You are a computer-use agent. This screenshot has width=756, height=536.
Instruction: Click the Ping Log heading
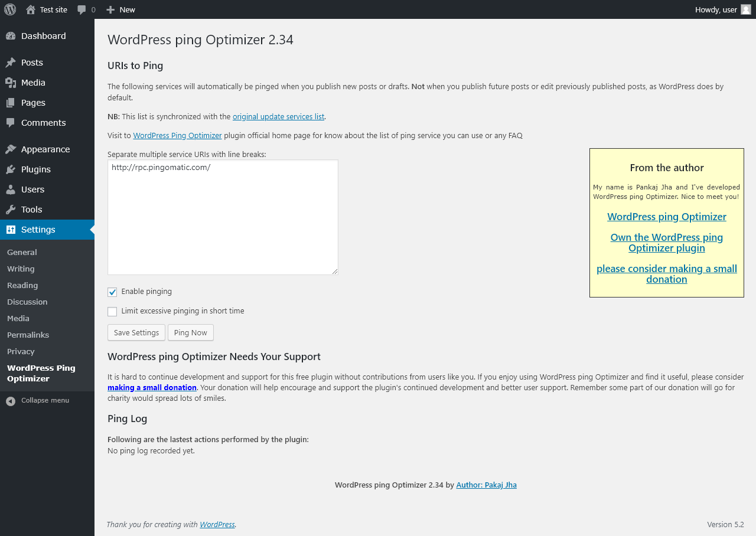(128, 419)
